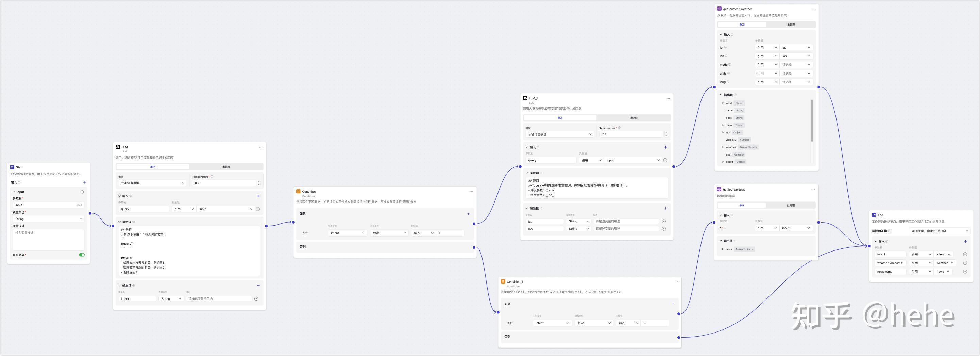Open the 选择回答模式 dropdown in End node

(939, 231)
